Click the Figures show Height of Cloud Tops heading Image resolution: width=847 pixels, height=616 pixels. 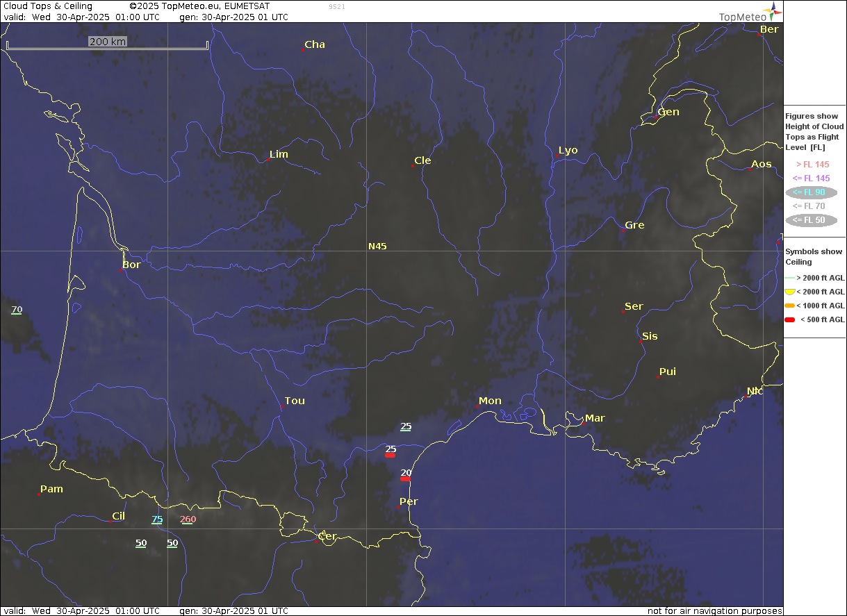[814, 132]
